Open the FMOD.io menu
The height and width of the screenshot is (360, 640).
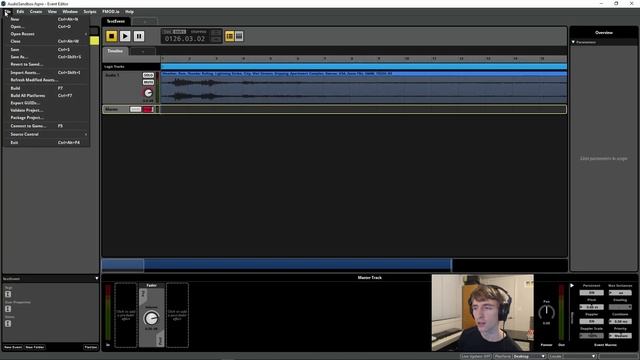pyautogui.click(x=111, y=12)
